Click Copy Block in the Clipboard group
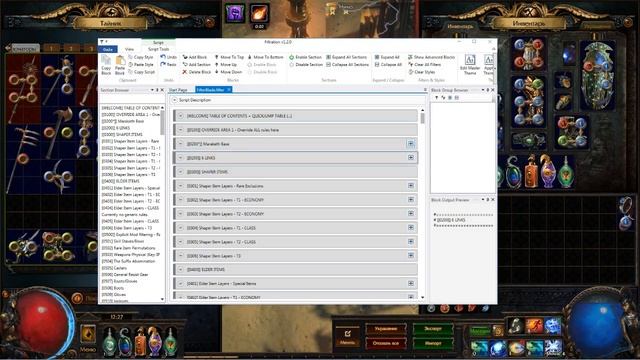This screenshot has width=640, height=360. coord(106,65)
